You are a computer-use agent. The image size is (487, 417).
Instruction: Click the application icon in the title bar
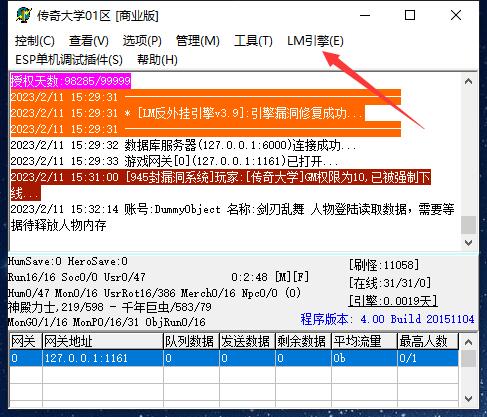pos(23,15)
